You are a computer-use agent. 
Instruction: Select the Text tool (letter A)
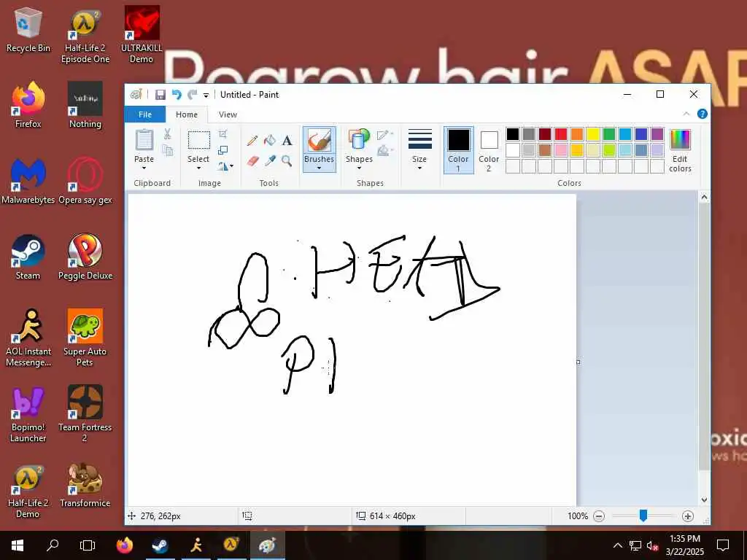287,141
